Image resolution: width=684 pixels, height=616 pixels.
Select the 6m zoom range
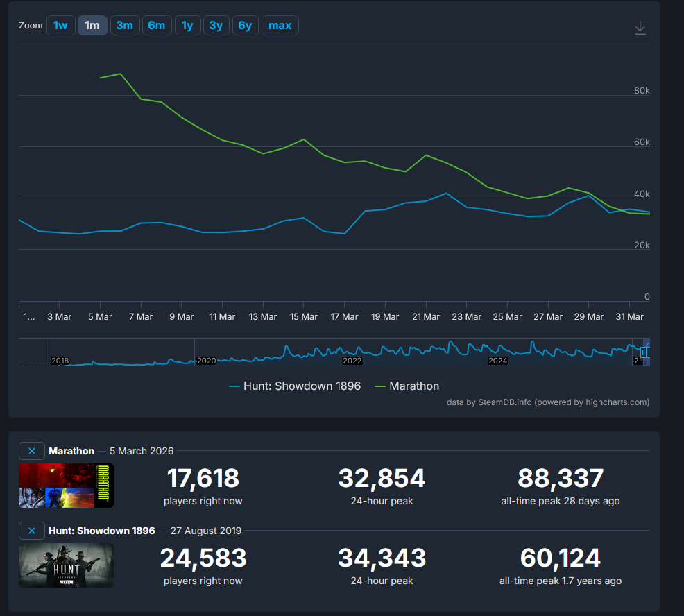pyautogui.click(x=157, y=25)
